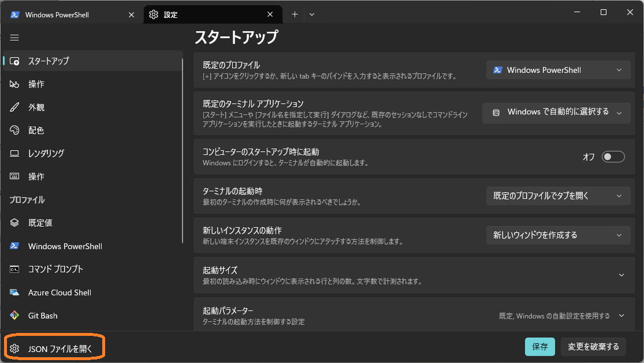Click the keyboard icon beside second 操作
The width and height of the screenshot is (644, 363).
[x=14, y=176]
